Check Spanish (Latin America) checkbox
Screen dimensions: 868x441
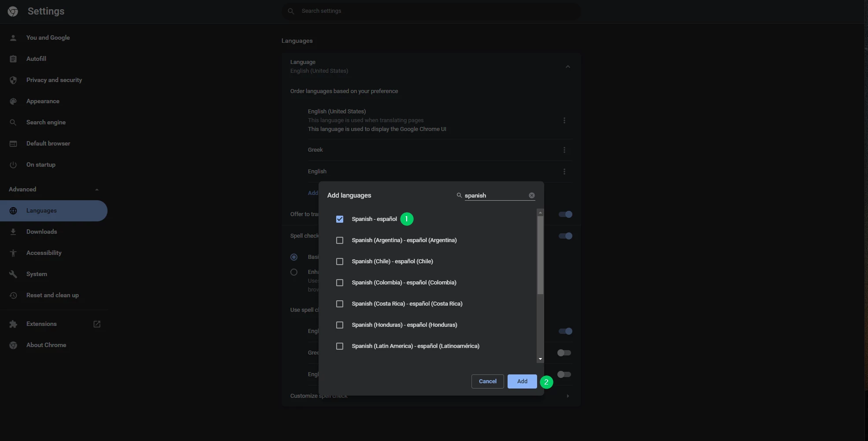tap(340, 346)
